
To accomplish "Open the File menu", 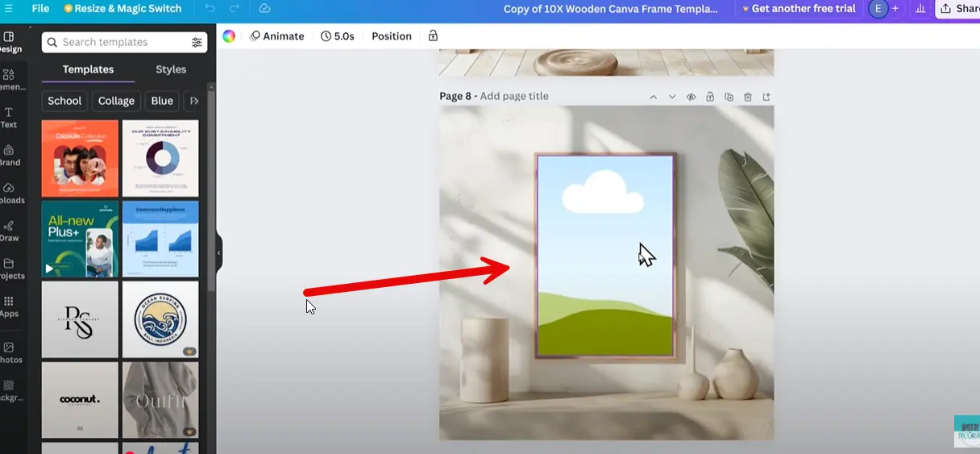I will click(40, 9).
